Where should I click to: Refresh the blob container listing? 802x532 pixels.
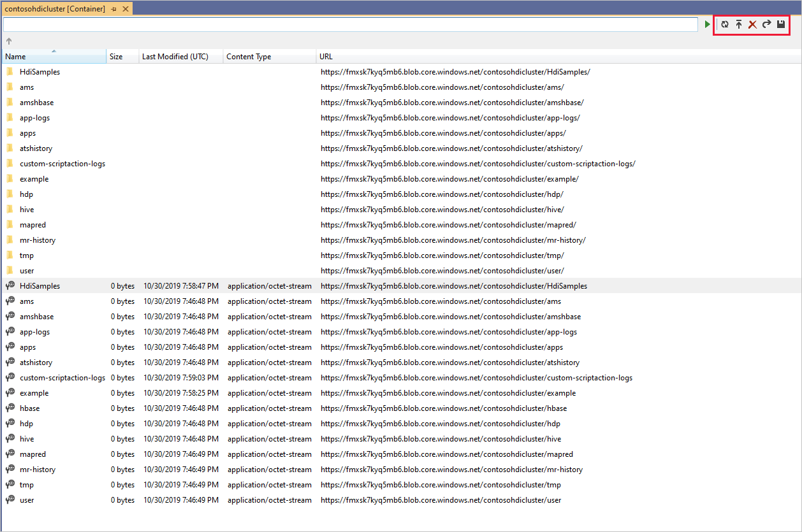725,24
